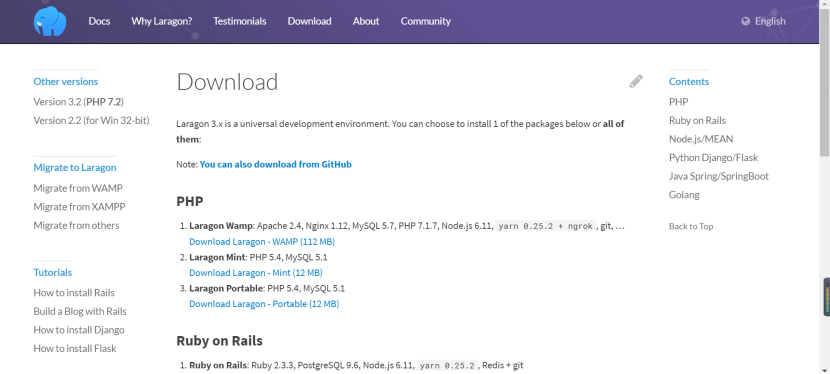Open the About nav link
This screenshot has width=830, height=374.
pos(366,21)
